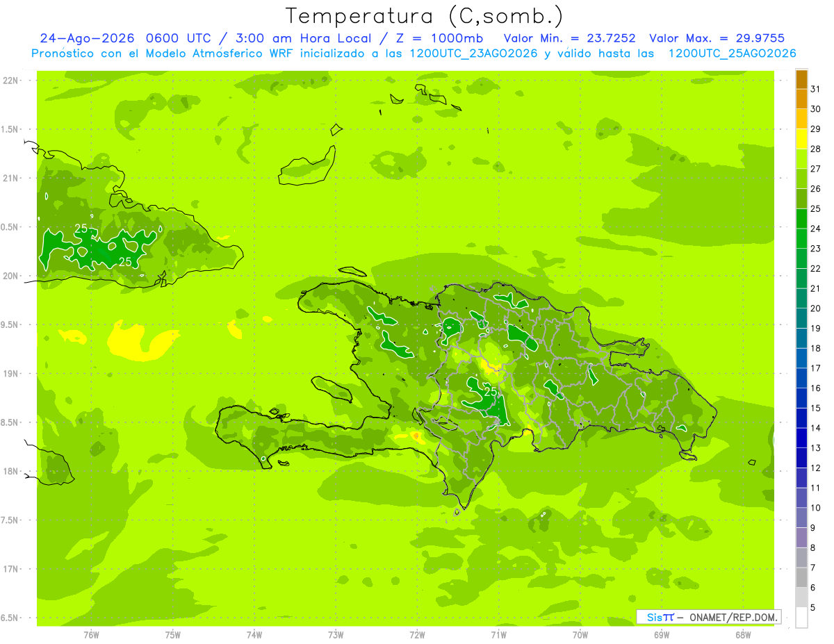Click the color scale label '20'
The height and width of the screenshot is (644, 834).
(816, 308)
